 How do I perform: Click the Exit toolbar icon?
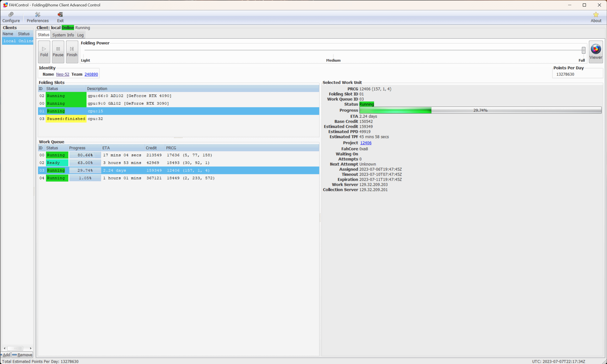[60, 17]
